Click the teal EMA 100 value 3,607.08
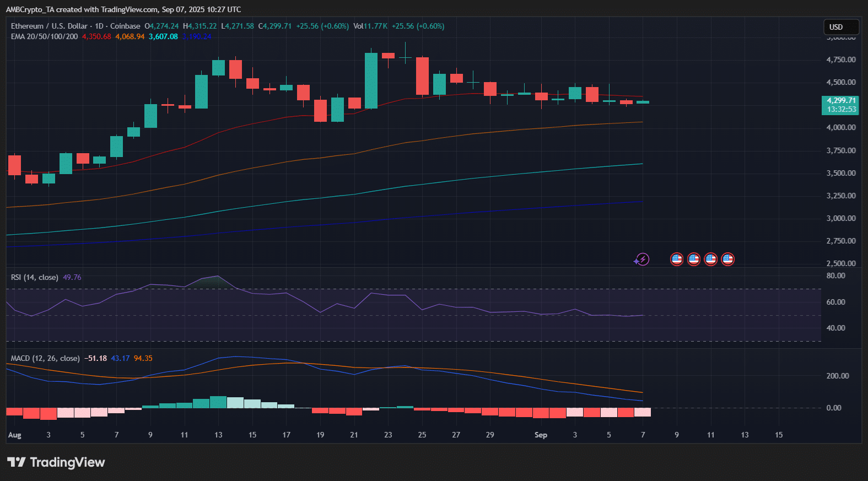This screenshot has height=481, width=868. pos(163,36)
